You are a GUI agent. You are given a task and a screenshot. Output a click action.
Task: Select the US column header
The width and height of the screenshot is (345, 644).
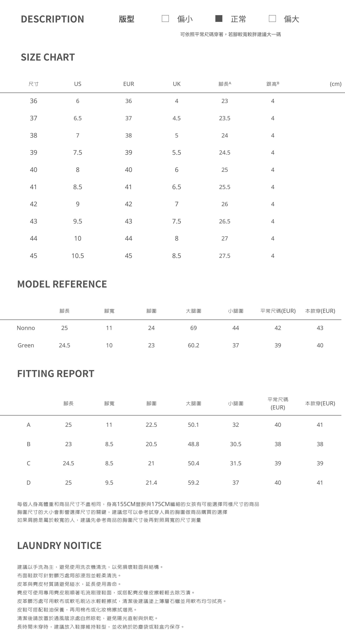78,84
